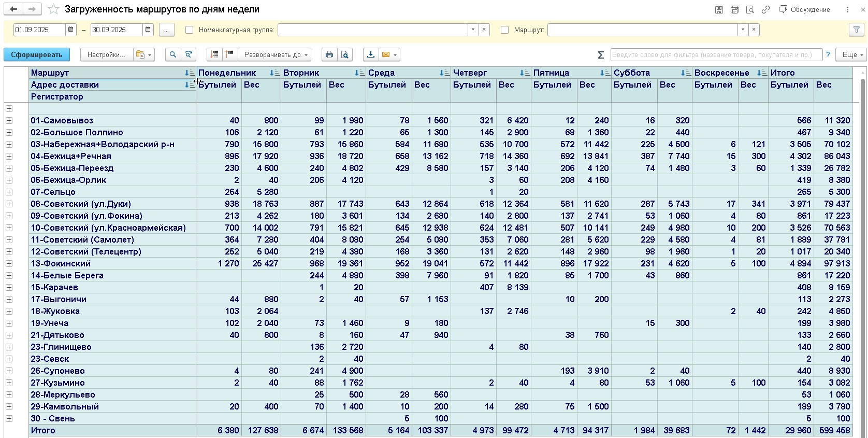Open the Обсуждение discussion panel

click(804, 9)
